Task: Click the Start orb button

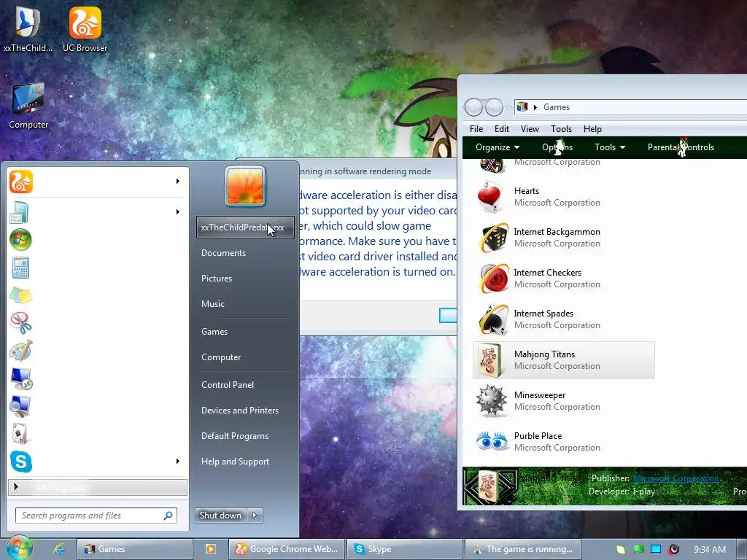Action: [18, 548]
